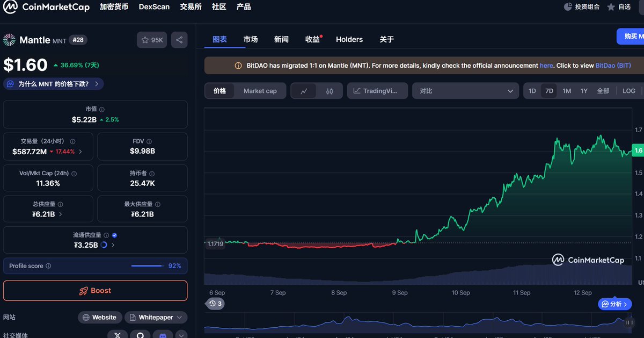The height and width of the screenshot is (338, 644).
Task: Click info icon next to FDV
Action: point(150,141)
